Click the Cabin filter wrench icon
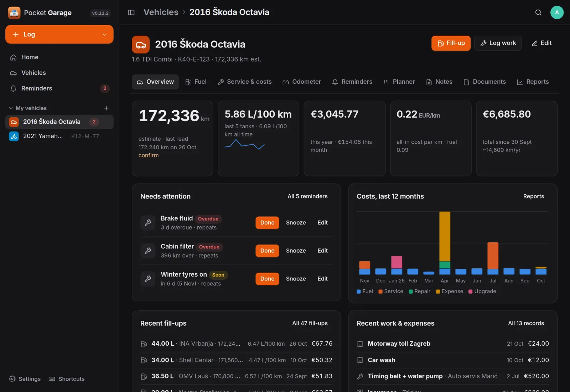This screenshot has height=392, width=570. coord(148,251)
